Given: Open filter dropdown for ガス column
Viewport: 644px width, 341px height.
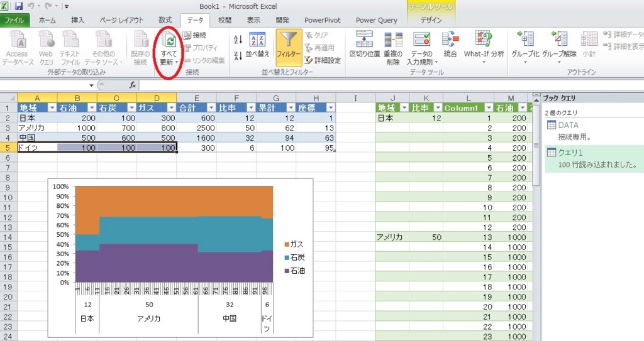Looking at the screenshot, I should (x=172, y=108).
